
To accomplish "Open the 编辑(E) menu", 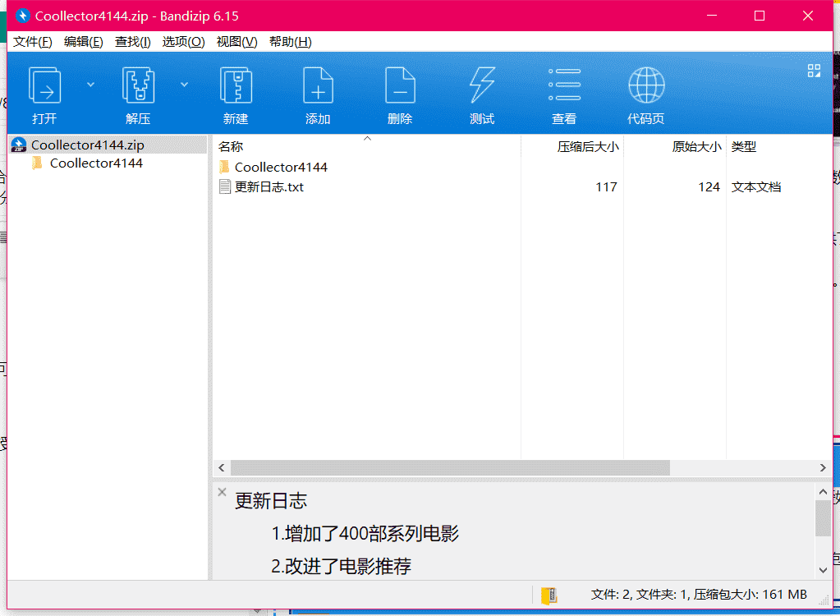I will pyautogui.click(x=84, y=42).
